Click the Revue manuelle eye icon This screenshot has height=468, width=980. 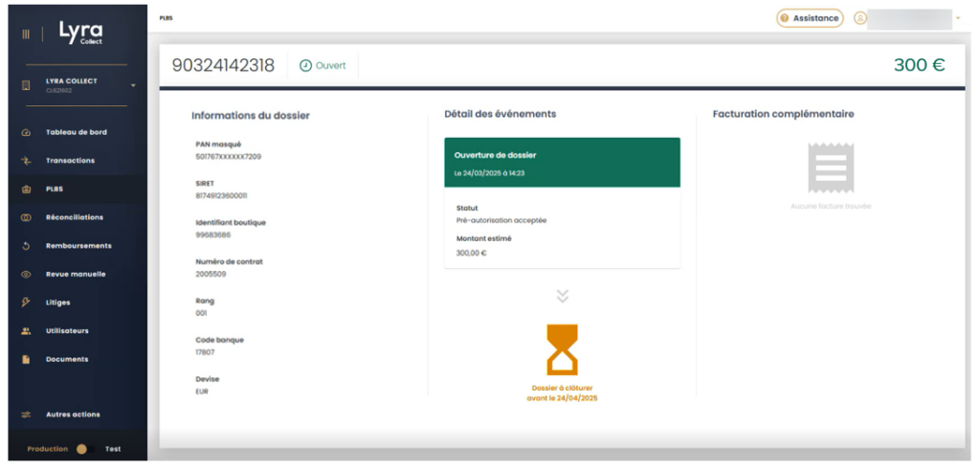(x=26, y=275)
